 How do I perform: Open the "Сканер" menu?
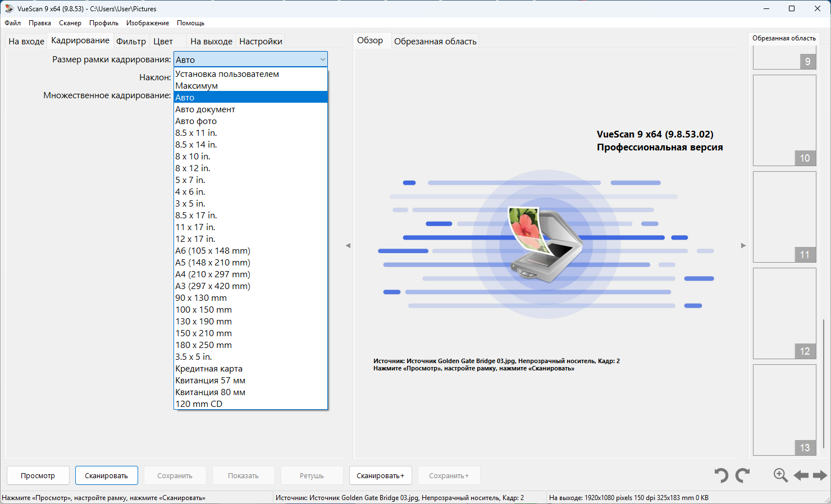(x=70, y=23)
